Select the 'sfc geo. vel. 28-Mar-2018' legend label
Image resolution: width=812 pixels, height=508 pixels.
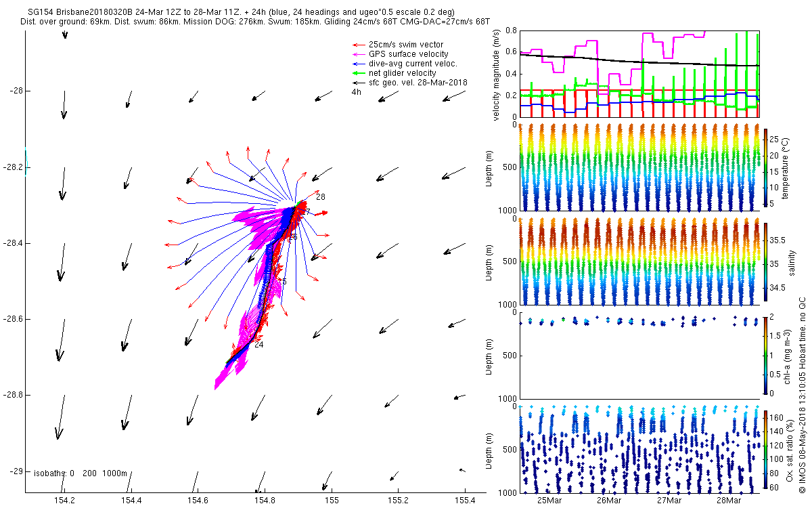click(419, 83)
